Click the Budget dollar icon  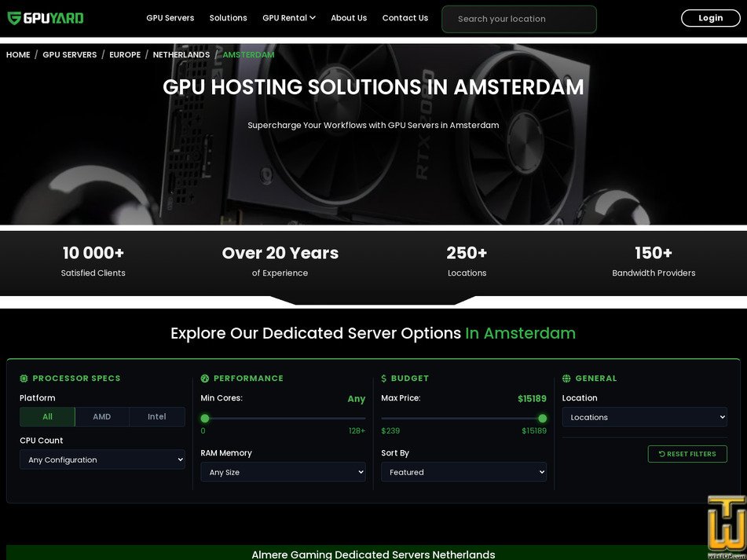point(384,379)
